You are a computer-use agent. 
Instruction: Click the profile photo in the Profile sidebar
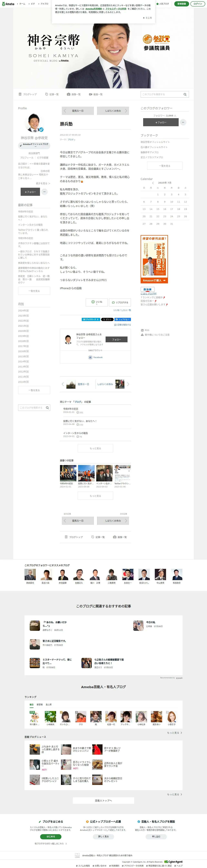click(x=34, y=123)
